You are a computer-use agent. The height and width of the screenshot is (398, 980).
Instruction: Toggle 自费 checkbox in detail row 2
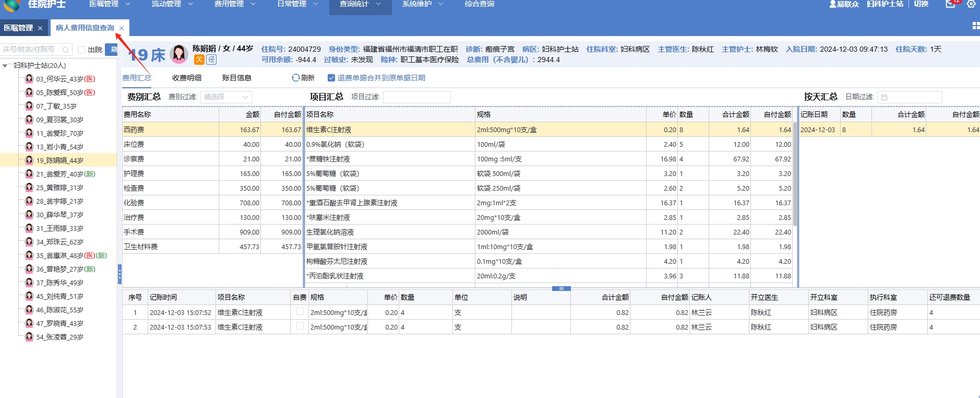(300, 326)
